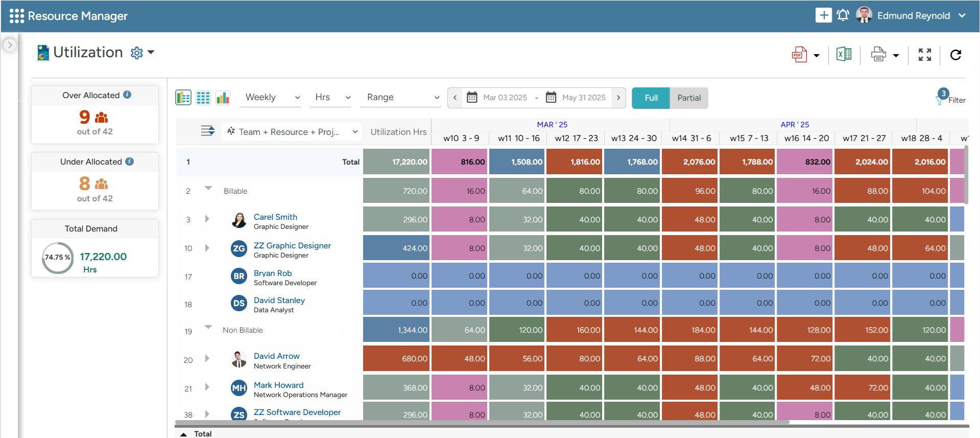Enter fullscreen mode
980x438 pixels.
(925, 55)
